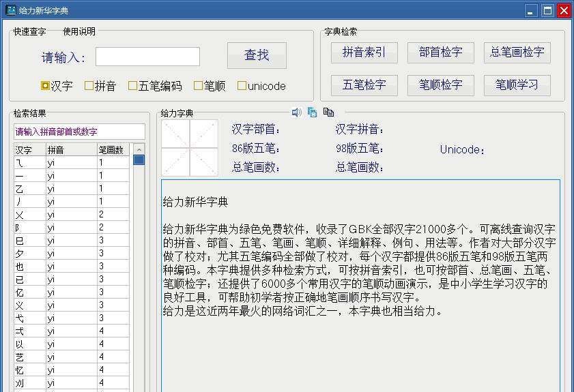
Task: Open 部首检字 lookup
Action: (x=441, y=52)
